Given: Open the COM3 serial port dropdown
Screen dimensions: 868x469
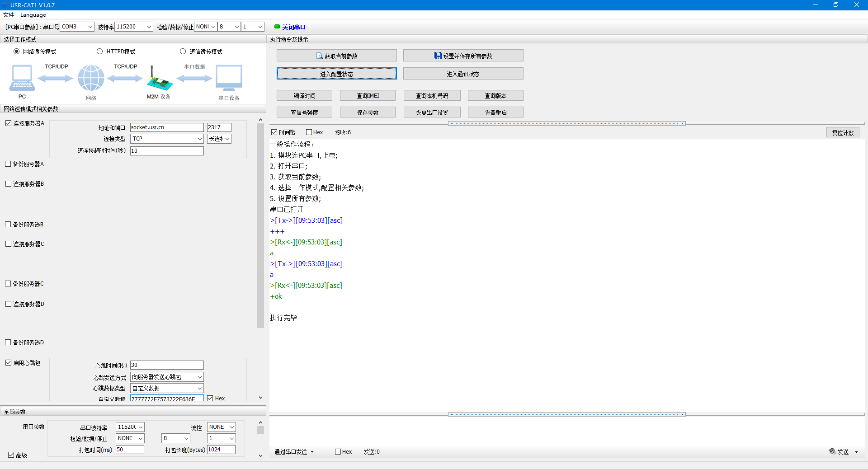Looking at the screenshot, I should (90, 27).
